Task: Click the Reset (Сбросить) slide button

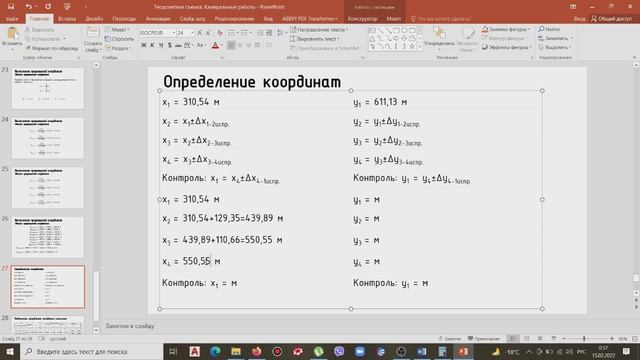Action: pos(119,39)
